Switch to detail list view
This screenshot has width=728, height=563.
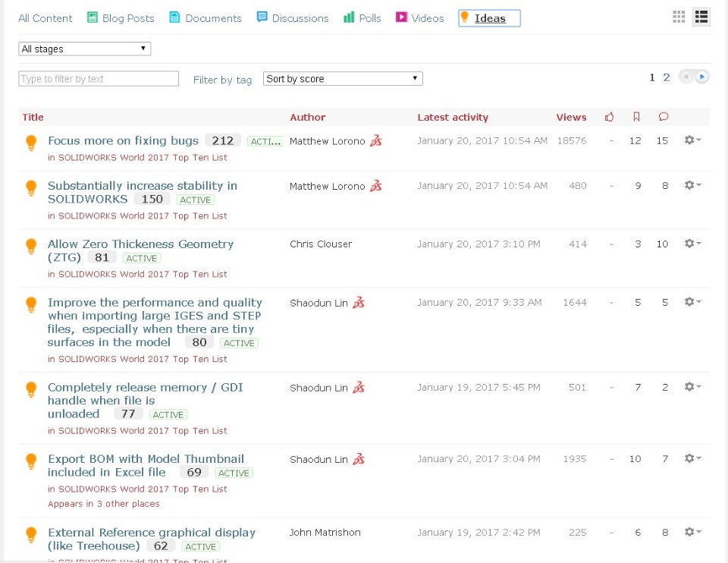point(701,17)
